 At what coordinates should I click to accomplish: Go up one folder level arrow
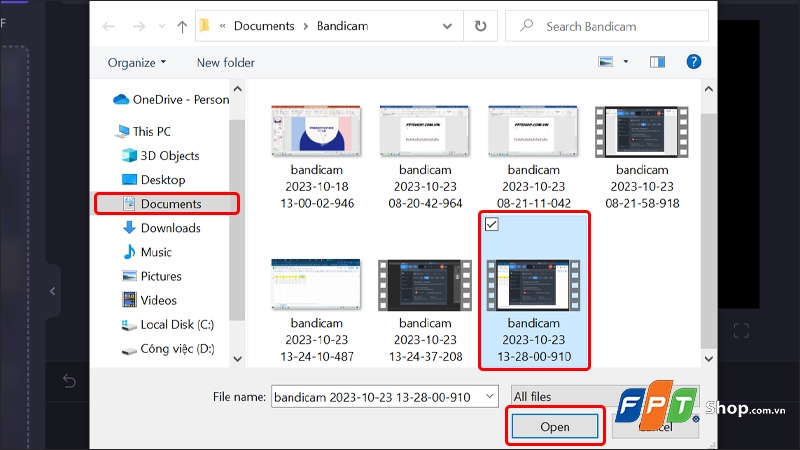pos(182,26)
